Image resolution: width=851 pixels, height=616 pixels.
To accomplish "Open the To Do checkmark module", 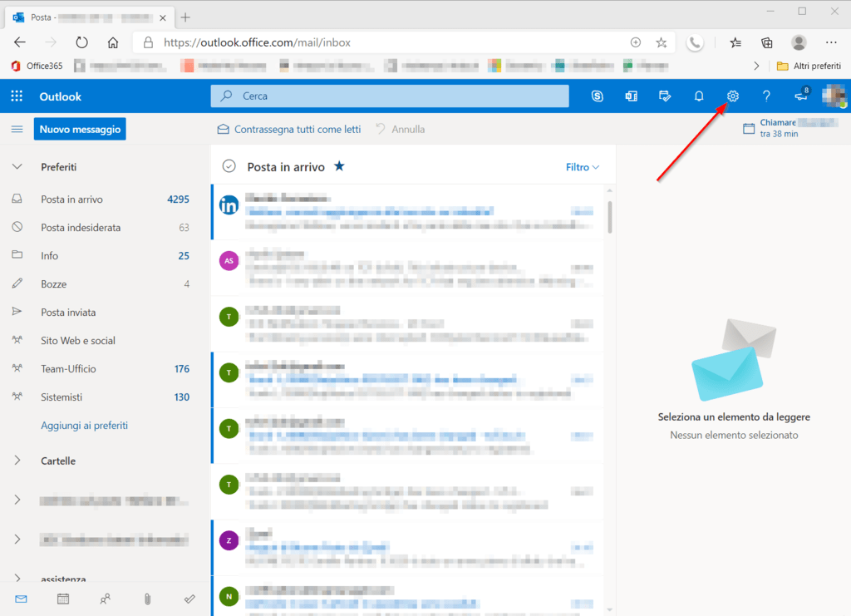I will (x=189, y=599).
